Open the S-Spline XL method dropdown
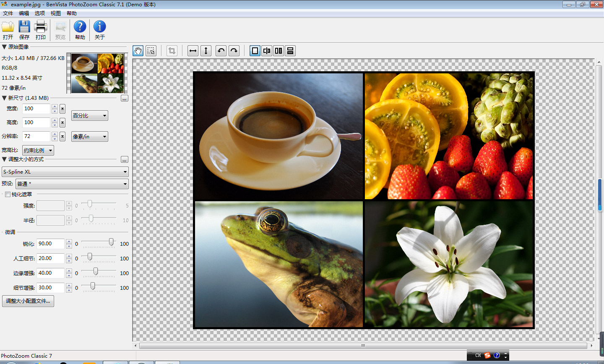Image resolution: width=604 pixels, height=364 pixels. (65, 172)
